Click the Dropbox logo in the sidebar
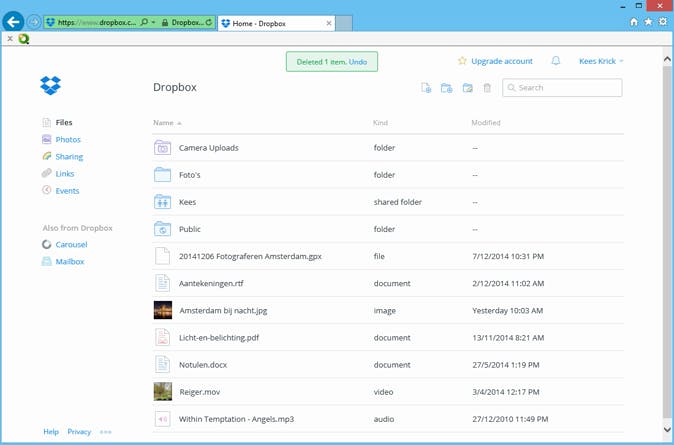This screenshot has width=674, height=445. [50, 86]
